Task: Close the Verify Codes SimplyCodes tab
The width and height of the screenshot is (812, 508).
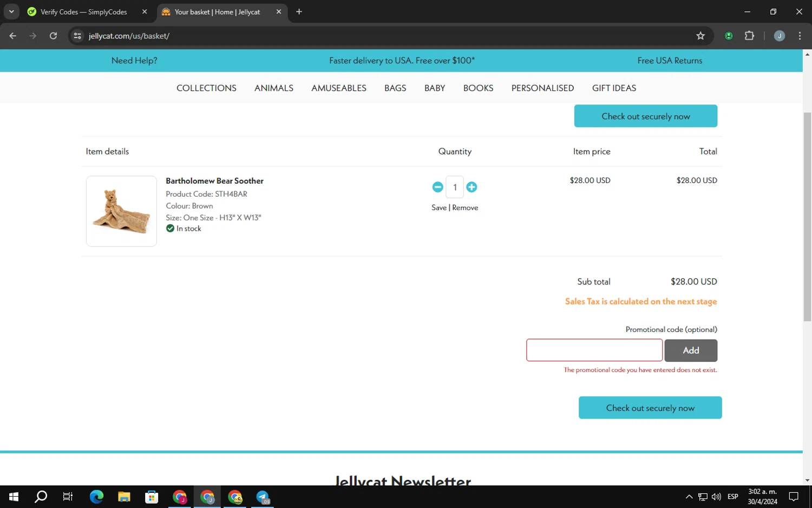Action: (145, 11)
